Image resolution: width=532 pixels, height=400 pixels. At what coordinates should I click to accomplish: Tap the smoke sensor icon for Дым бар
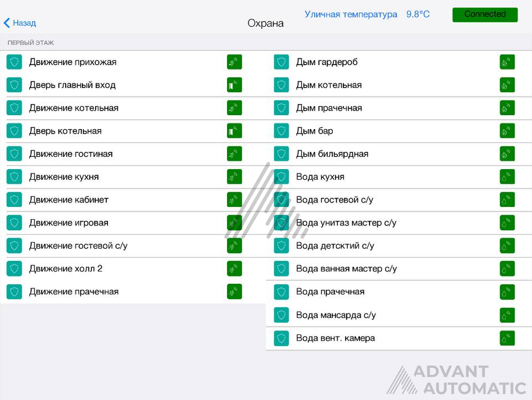pos(507,131)
